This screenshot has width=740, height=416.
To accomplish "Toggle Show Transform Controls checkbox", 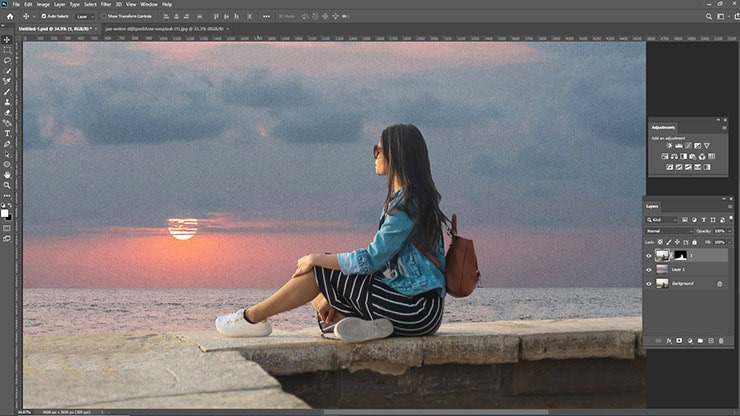I will [x=104, y=16].
